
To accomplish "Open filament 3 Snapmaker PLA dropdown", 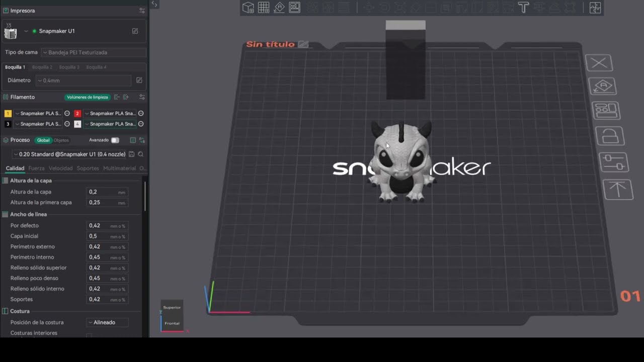I will [39, 124].
